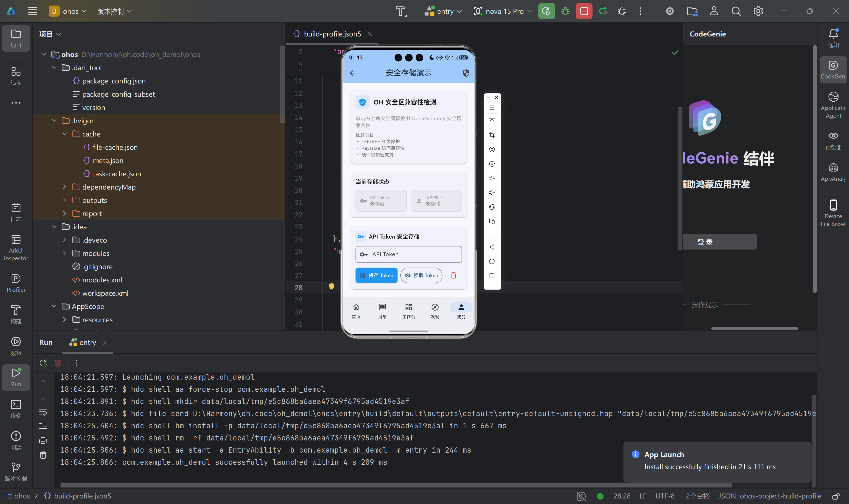
Task: Click the emulator volume up icon
Action: [x=492, y=178]
